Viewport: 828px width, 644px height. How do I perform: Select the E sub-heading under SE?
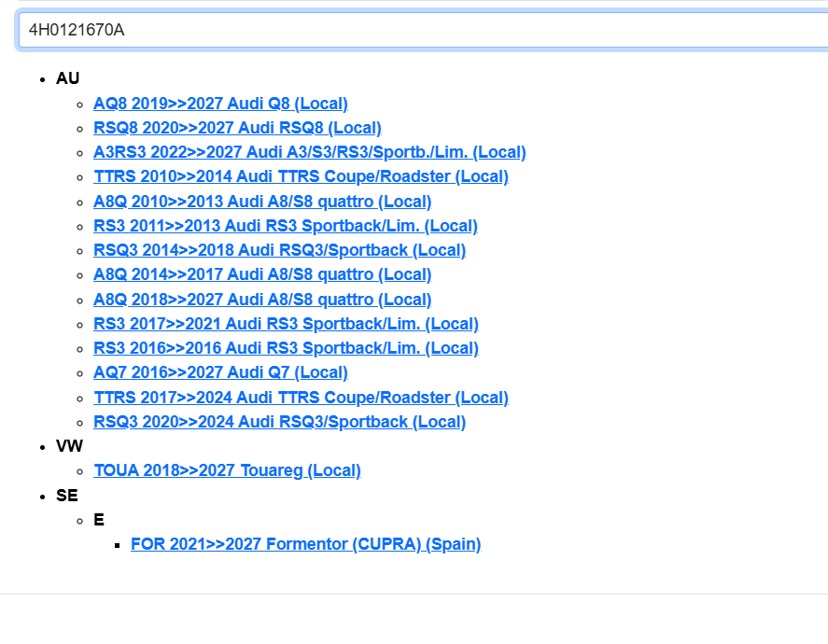99,520
